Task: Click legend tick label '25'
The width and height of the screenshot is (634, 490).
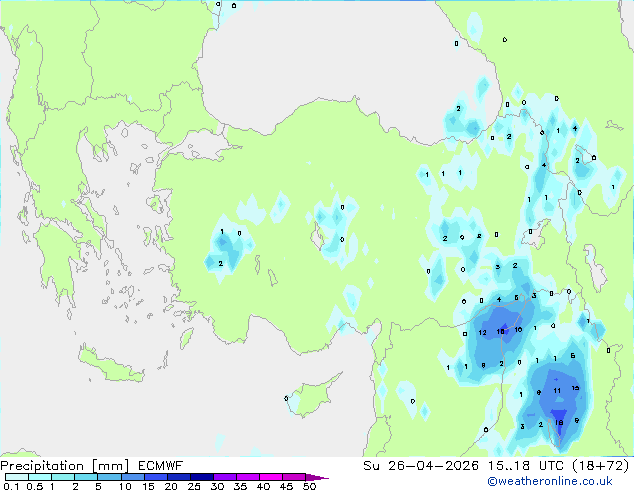Action: tap(194, 486)
